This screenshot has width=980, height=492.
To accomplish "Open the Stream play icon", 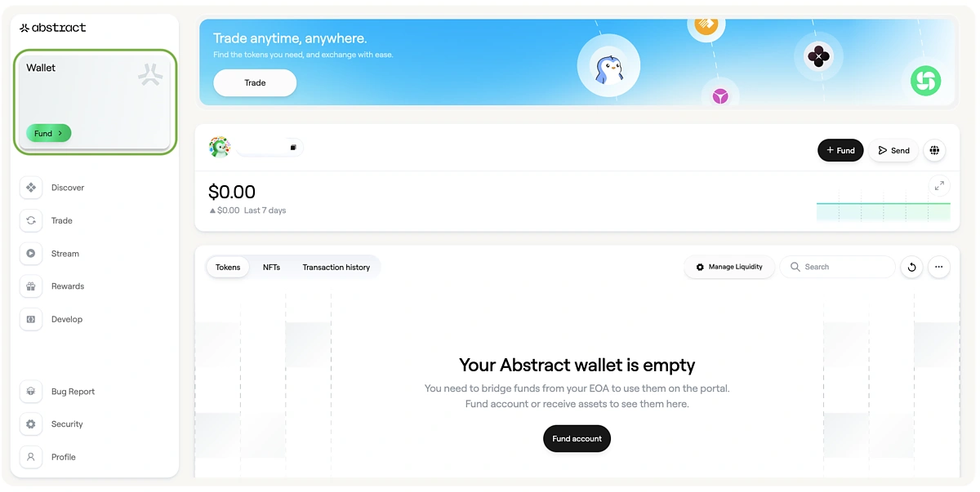I will pyautogui.click(x=31, y=254).
